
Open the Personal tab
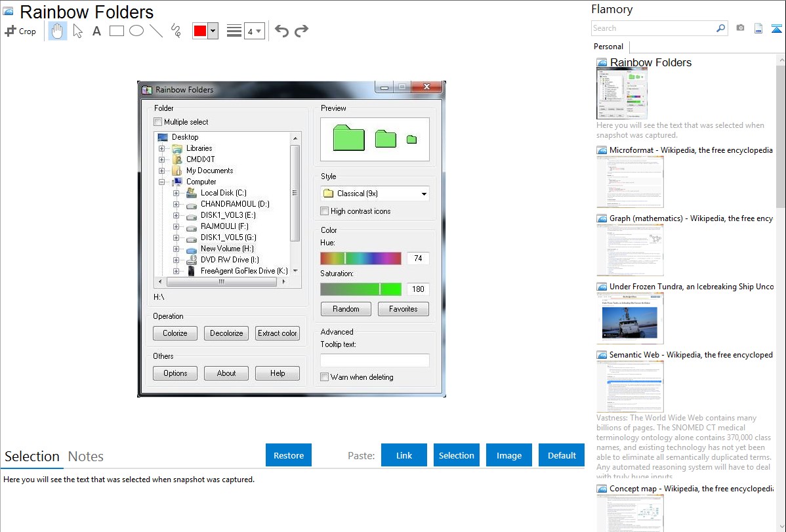pos(608,47)
